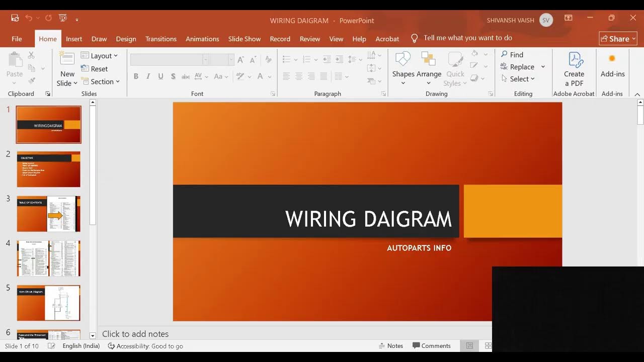Open Layout dropdown

(99, 56)
